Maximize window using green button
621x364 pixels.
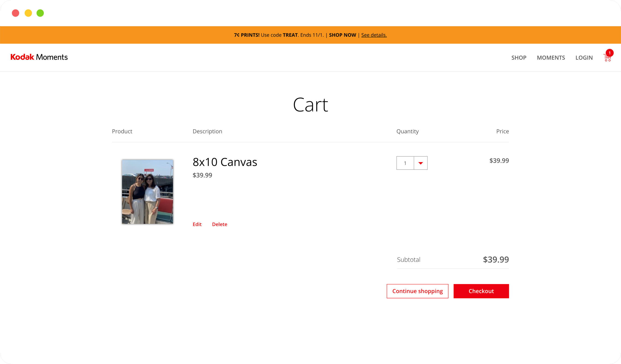40,13
